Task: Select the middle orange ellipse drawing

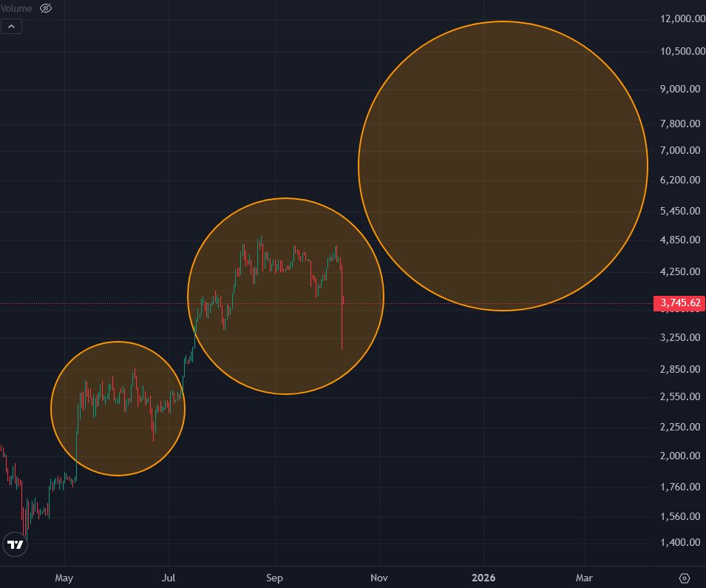Action: [285, 296]
